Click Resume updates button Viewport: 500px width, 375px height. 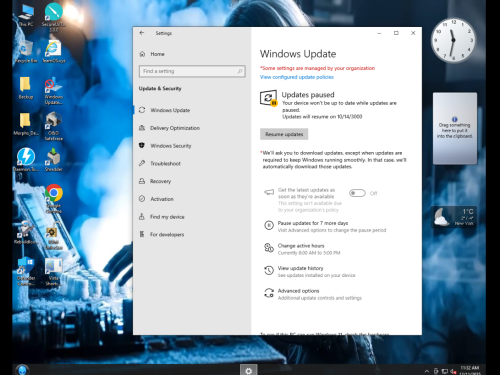click(x=284, y=134)
